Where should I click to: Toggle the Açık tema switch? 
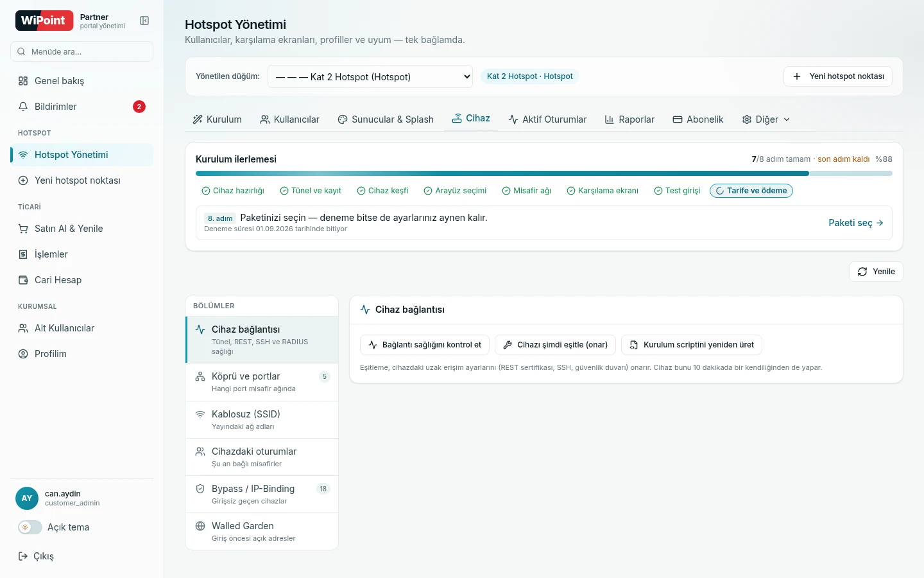30,527
